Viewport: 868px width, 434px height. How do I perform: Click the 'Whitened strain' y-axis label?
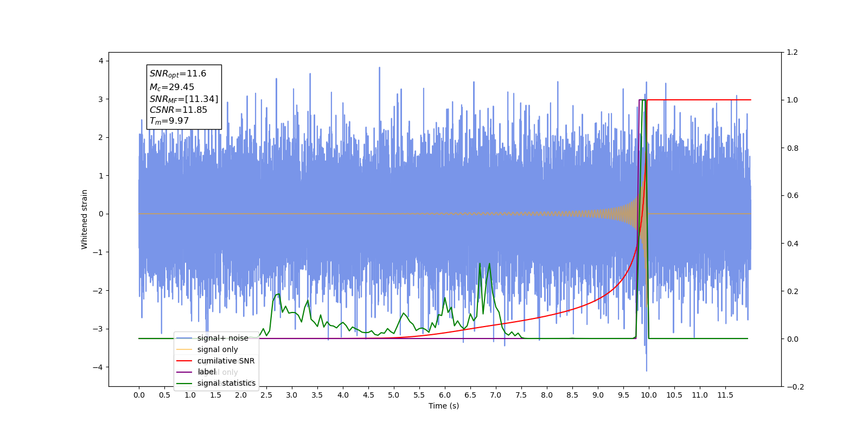coord(84,219)
